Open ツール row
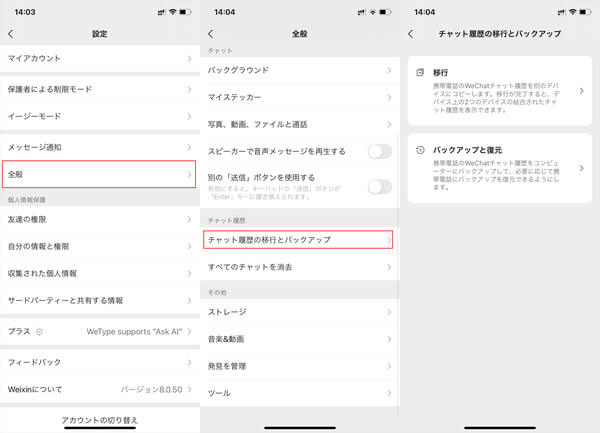This screenshot has height=433, width=600. pos(300,393)
